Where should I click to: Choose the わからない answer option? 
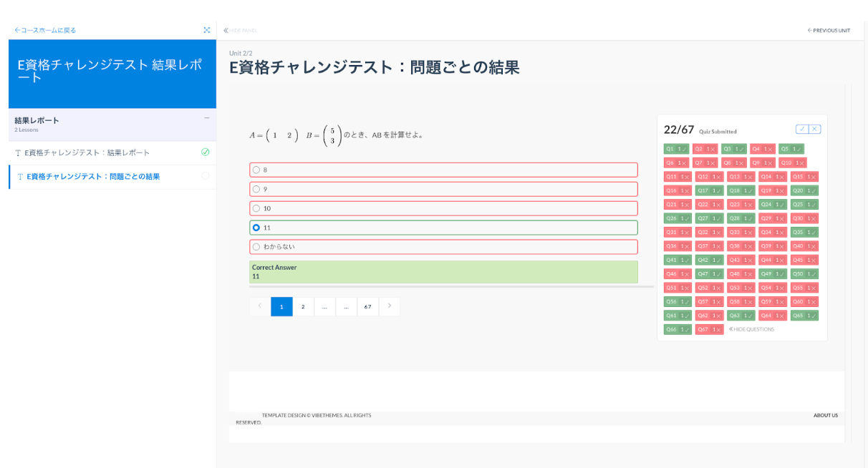point(256,247)
